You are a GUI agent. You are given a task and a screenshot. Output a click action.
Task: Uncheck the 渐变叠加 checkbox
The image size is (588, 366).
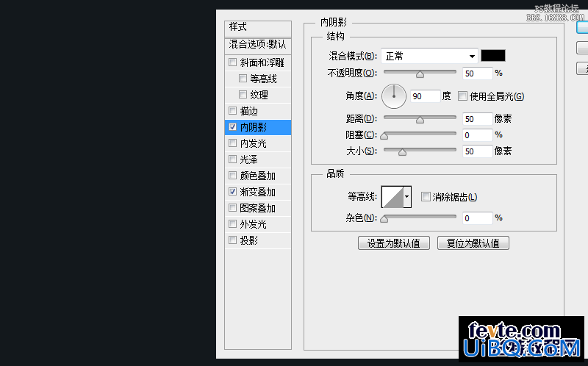232,191
